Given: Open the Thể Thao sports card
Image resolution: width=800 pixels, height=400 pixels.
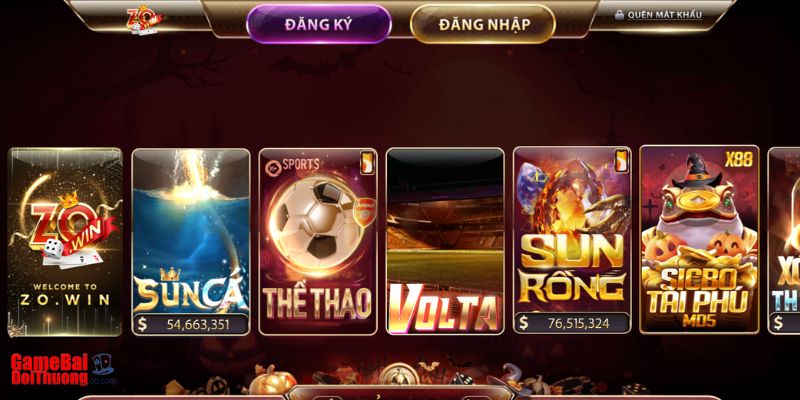Looking at the screenshot, I should point(318,242).
